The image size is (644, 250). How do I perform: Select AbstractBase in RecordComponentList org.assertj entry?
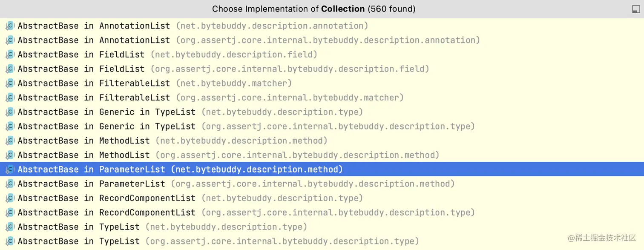coord(246,213)
